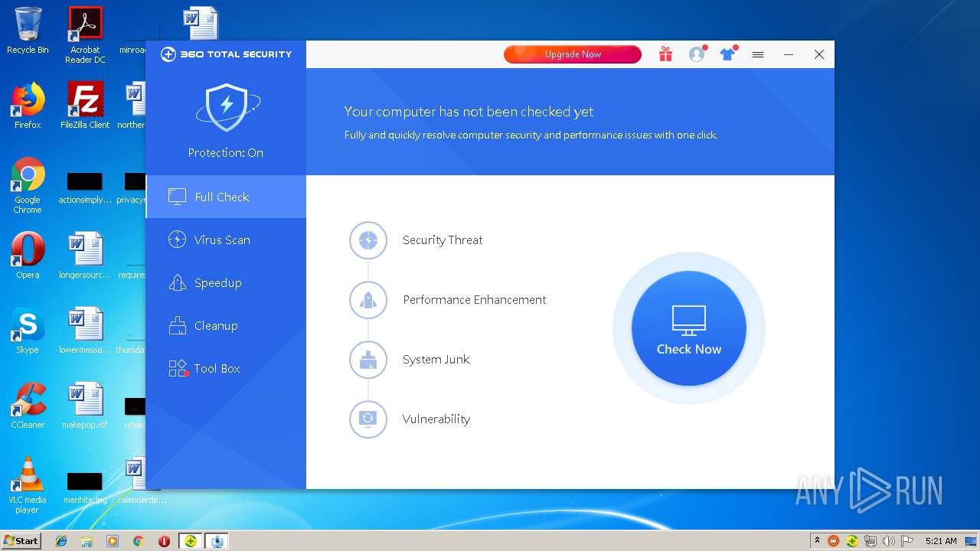The height and width of the screenshot is (551, 980).
Task: Launch Internet Explorer from taskbar
Action: [x=61, y=541]
